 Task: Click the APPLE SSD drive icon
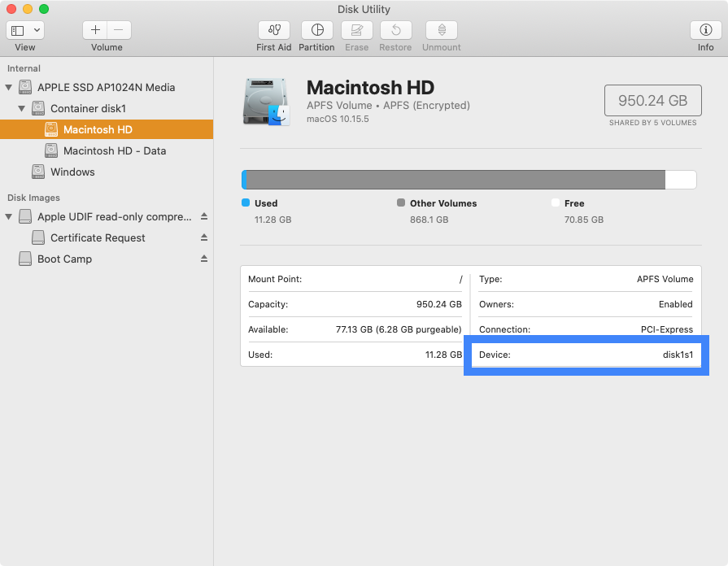(x=25, y=87)
